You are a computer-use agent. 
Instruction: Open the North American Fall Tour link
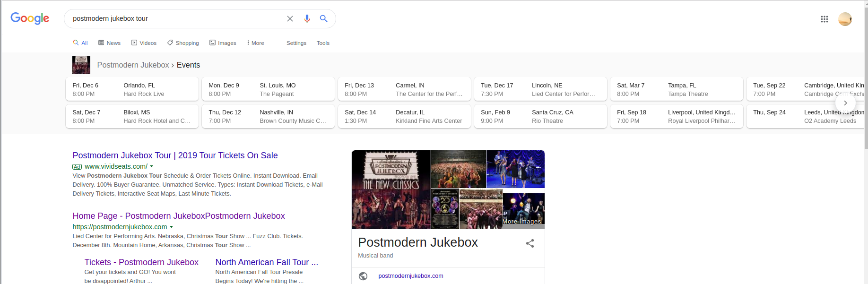click(266, 262)
